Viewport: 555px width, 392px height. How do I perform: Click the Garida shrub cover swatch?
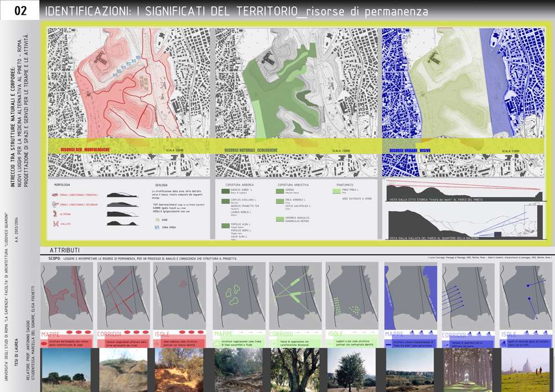[x=281, y=191]
